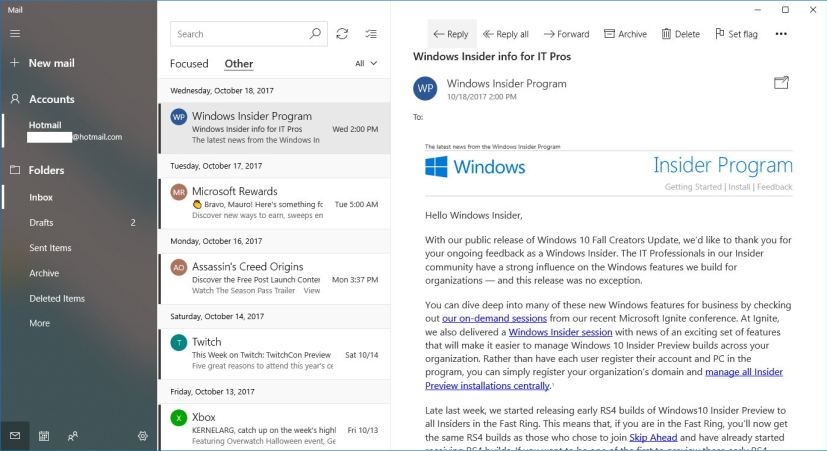Open Assassin's Creed Origins email
This screenshot has width=827, height=451.
coord(275,279)
